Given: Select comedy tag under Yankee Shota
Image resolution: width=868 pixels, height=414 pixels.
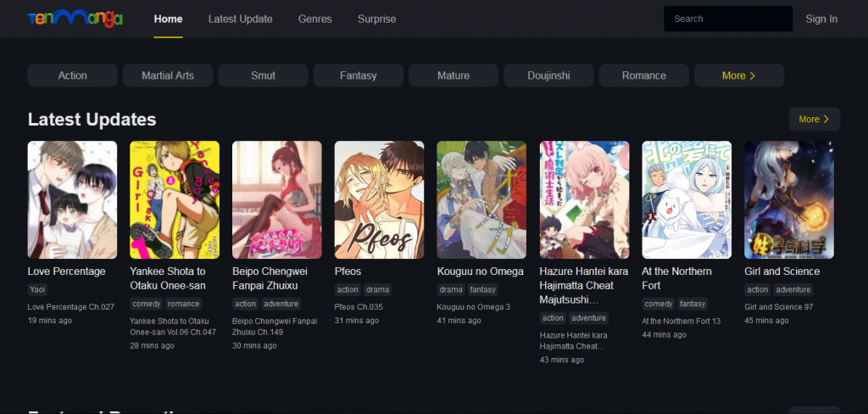Looking at the screenshot, I should (147, 304).
